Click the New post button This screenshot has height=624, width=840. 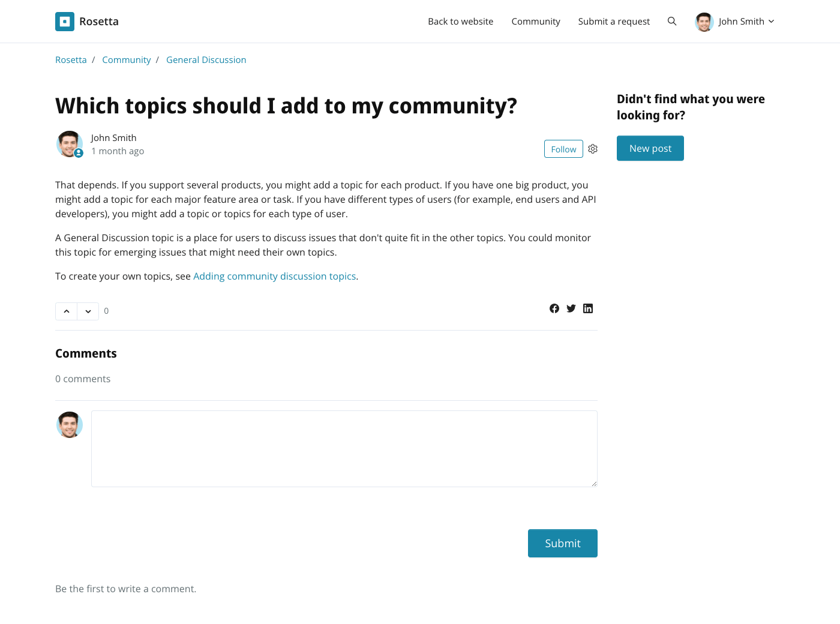pos(650,148)
